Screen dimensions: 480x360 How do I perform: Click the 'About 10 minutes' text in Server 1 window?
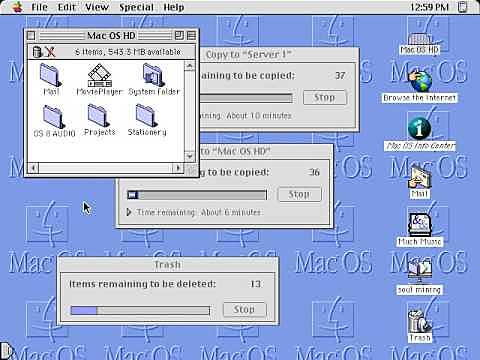[259, 116]
